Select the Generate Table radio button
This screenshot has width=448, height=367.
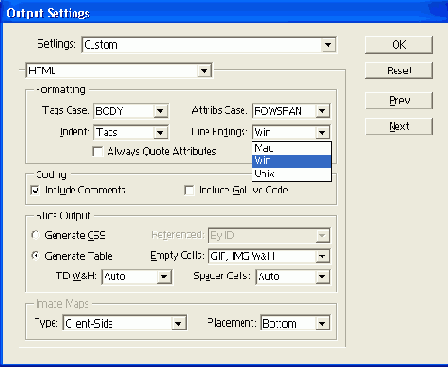tap(35, 256)
